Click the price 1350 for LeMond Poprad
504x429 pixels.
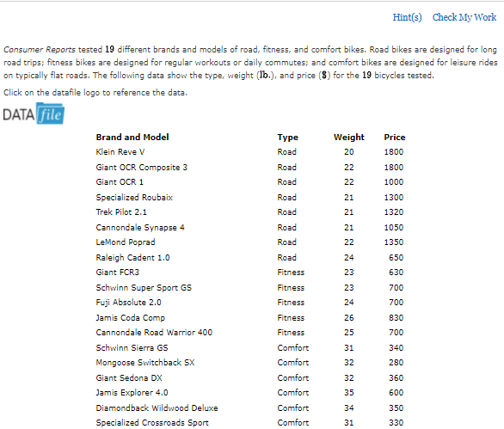(393, 242)
